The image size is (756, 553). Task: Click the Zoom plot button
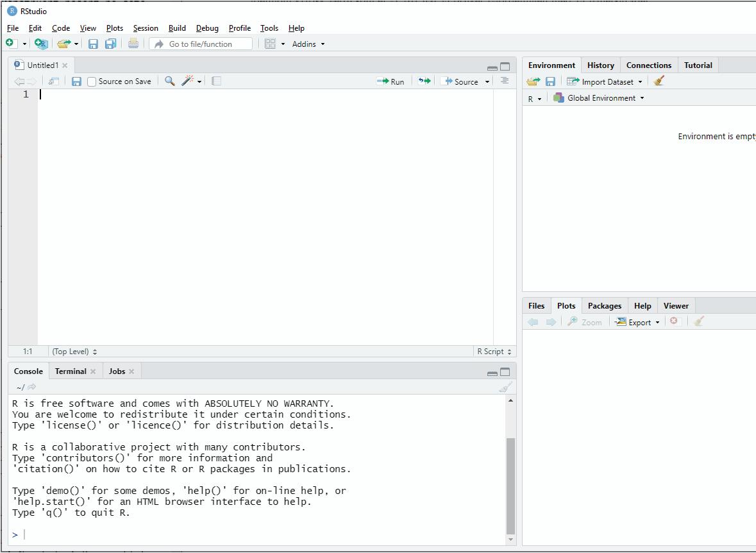(584, 322)
